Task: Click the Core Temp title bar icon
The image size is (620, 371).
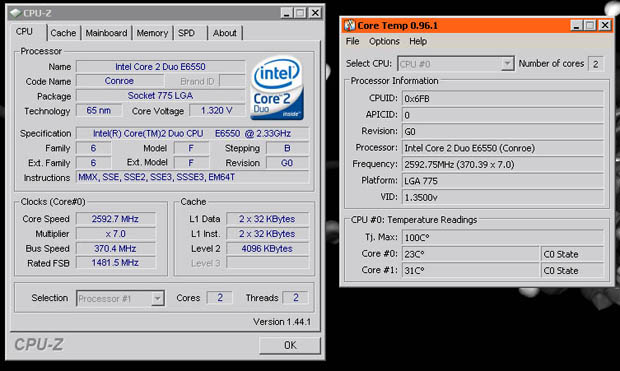Action: pos(349,26)
